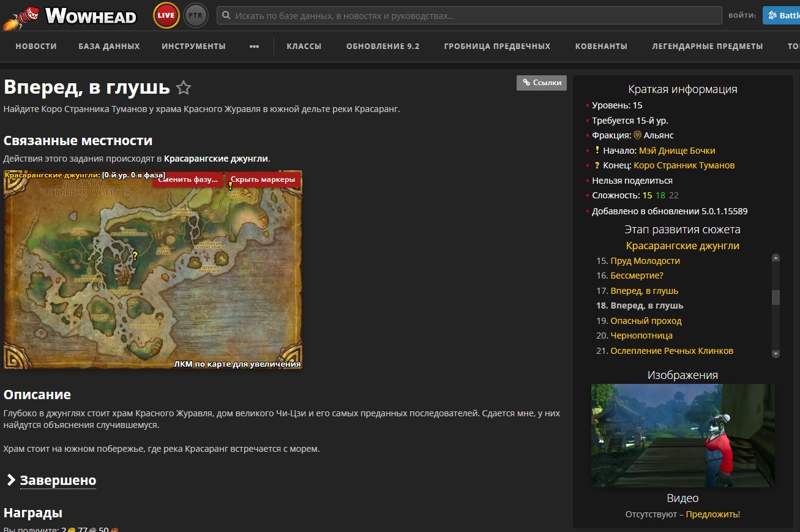
Task: Open the Классы menu
Action: click(304, 47)
